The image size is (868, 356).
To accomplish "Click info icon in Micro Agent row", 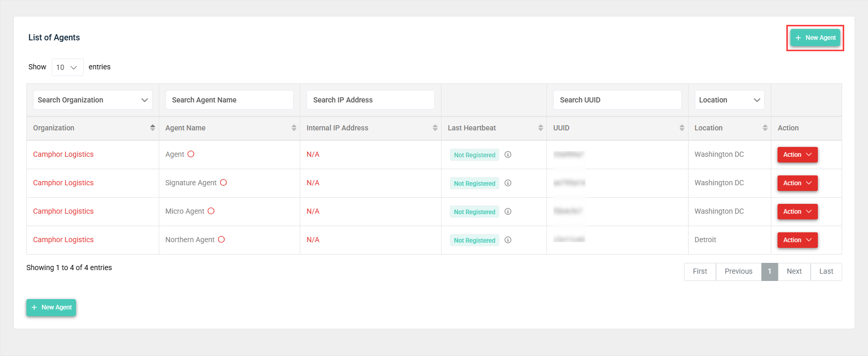I will tap(508, 212).
